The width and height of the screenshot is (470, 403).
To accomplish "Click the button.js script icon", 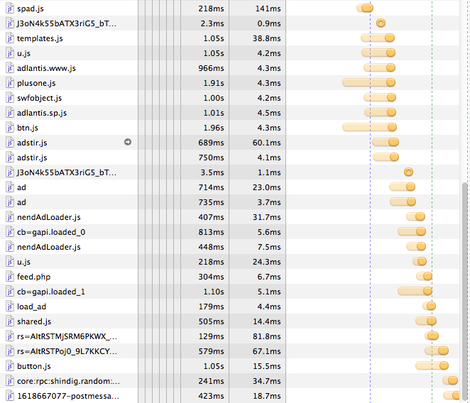I will (x=10, y=366).
